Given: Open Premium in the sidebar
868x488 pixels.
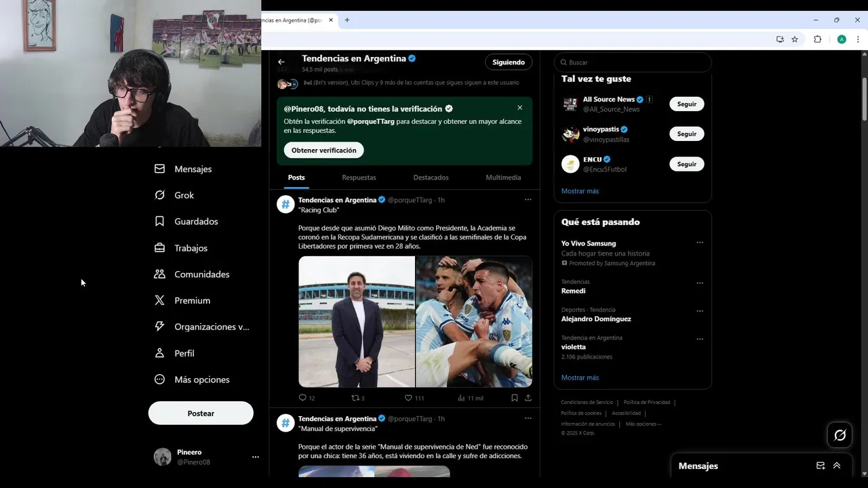Looking at the screenshot, I should 182,300.
